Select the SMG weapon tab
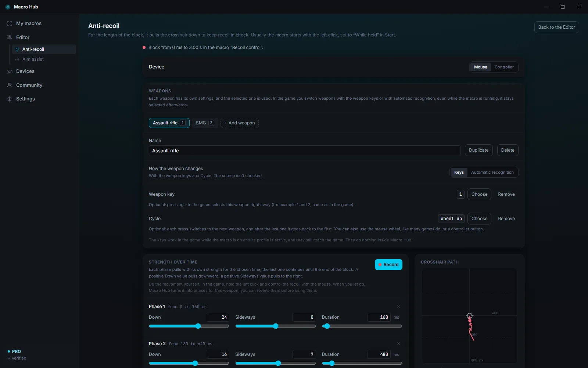 click(x=205, y=123)
